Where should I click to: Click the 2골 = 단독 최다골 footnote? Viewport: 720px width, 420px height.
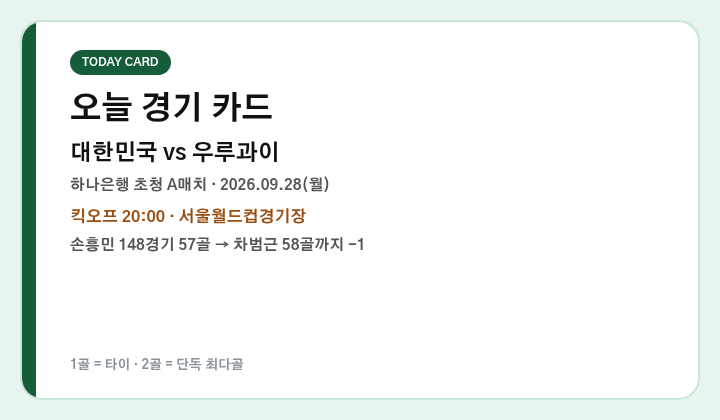click(x=192, y=364)
